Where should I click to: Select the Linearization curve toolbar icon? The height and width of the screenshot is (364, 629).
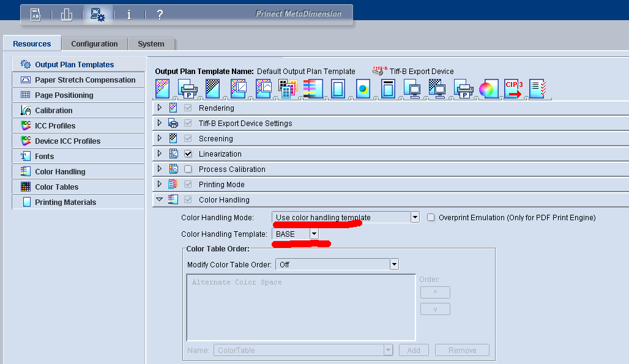click(x=238, y=89)
